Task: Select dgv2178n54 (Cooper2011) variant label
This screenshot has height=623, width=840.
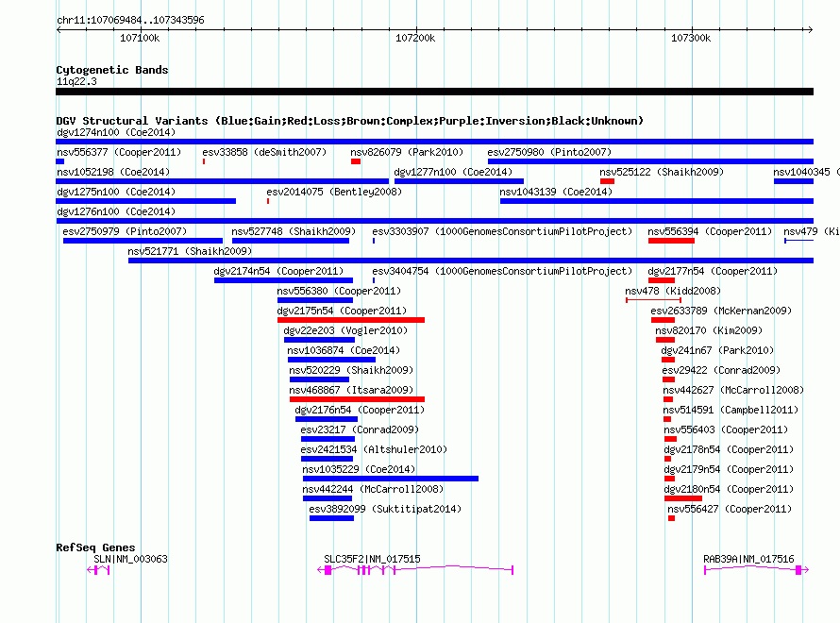Action: coord(729,449)
